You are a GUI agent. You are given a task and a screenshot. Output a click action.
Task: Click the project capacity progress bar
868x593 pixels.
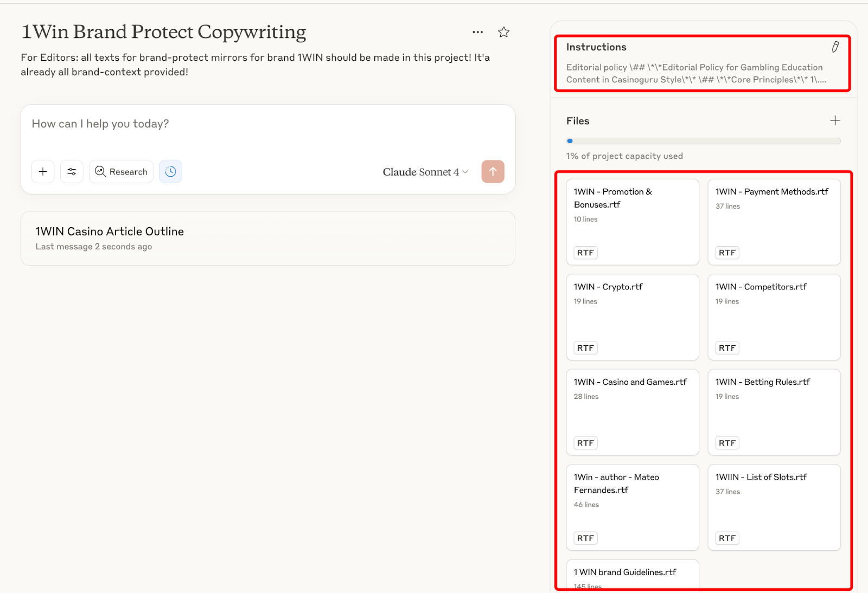coord(703,141)
